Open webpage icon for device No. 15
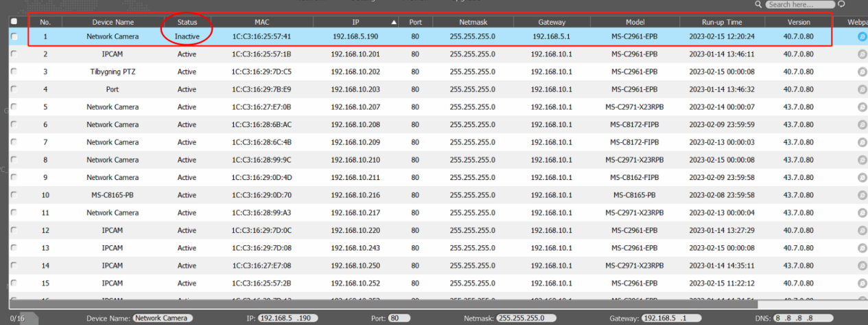Screen dimensions: 868x325 point(863,283)
